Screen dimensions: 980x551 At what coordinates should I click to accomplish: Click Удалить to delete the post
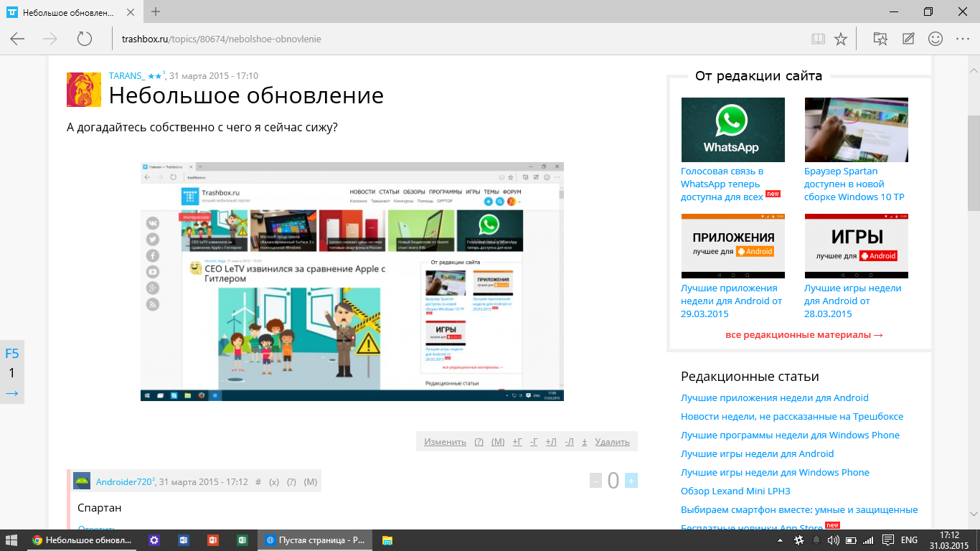(x=612, y=442)
